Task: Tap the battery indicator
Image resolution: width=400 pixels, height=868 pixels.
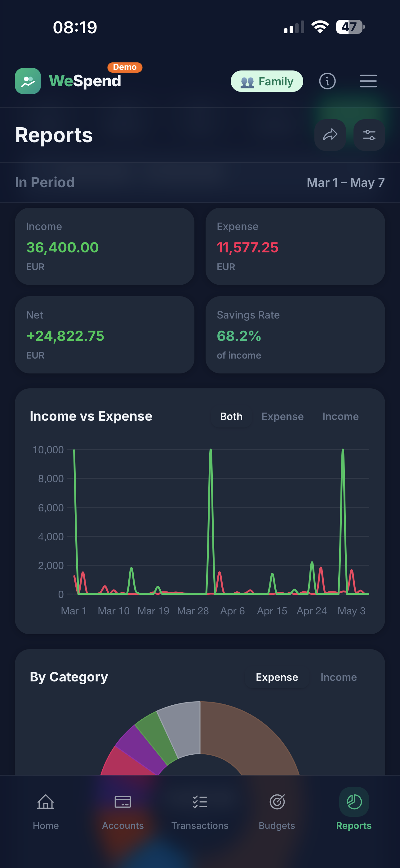Action: 350,27
